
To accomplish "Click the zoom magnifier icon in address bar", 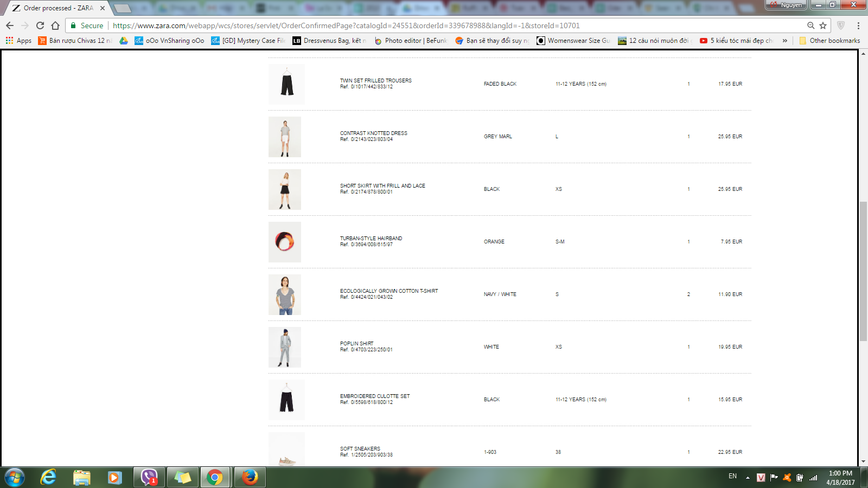I will [810, 25].
